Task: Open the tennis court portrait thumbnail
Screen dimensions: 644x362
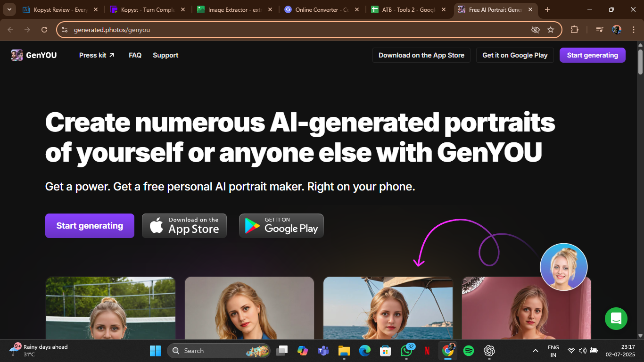Action: (111, 308)
